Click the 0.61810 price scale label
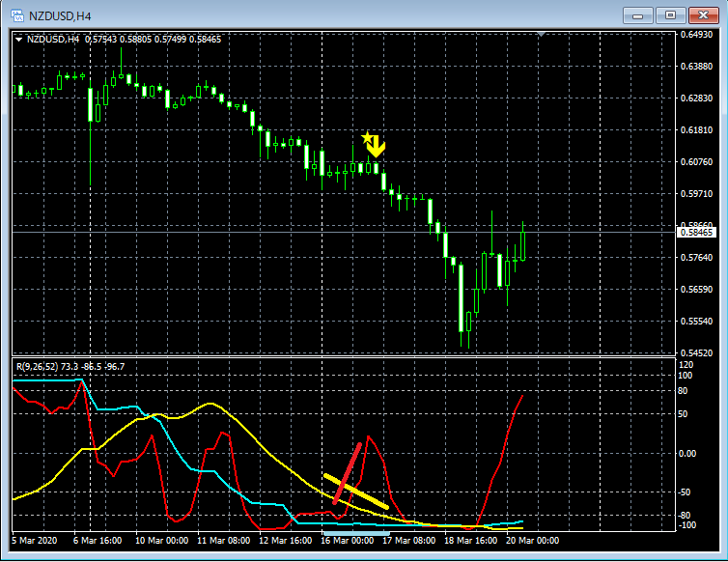 [696, 130]
